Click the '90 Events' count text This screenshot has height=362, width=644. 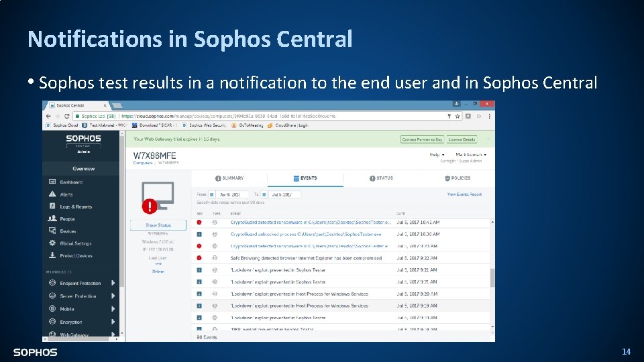coord(207,337)
